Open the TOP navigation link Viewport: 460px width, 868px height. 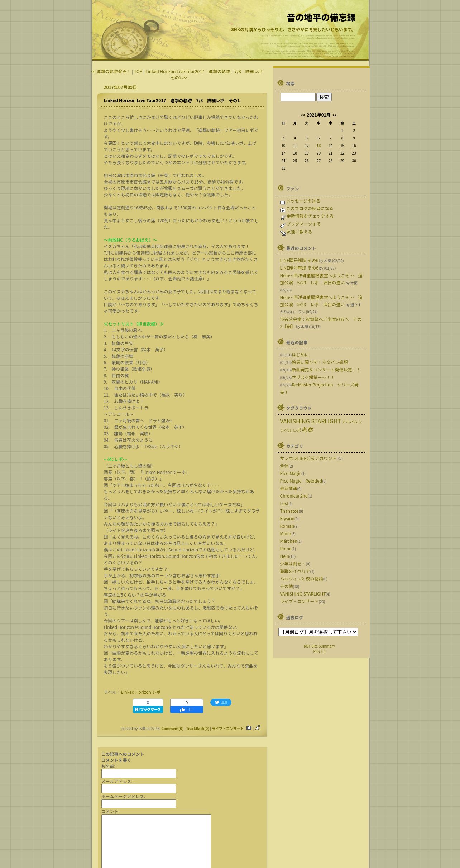pyautogui.click(x=138, y=72)
